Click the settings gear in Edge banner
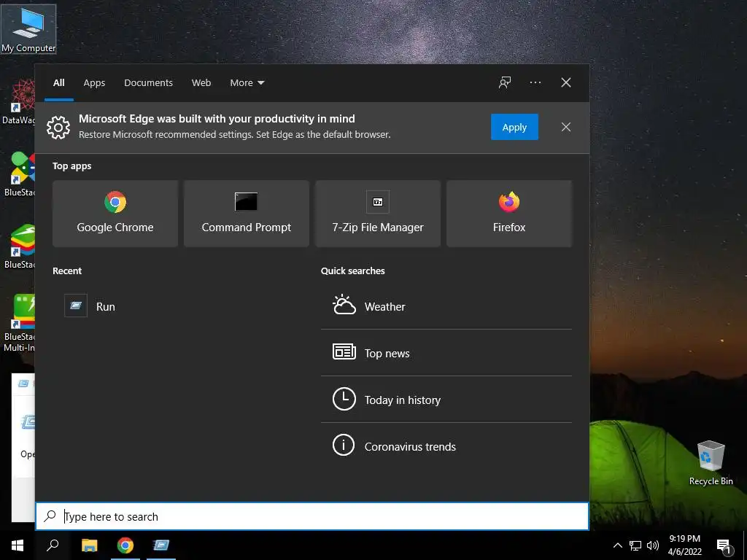The image size is (747, 560). [58, 127]
